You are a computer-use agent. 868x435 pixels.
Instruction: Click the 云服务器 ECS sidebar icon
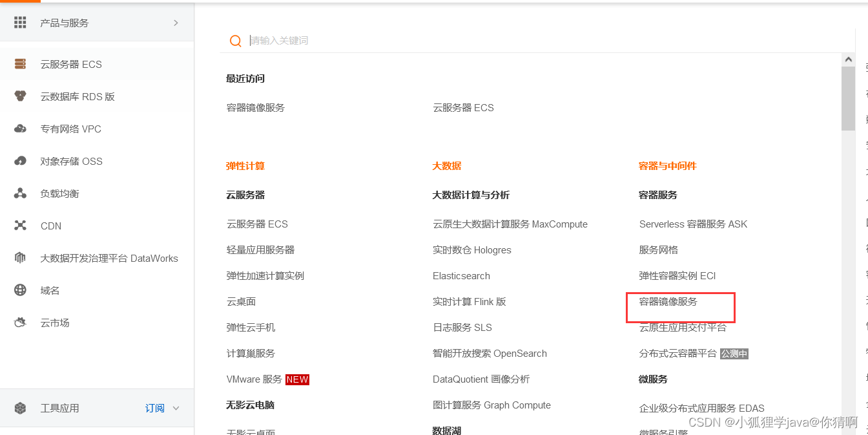pyautogui.click(x=20, y=64)
